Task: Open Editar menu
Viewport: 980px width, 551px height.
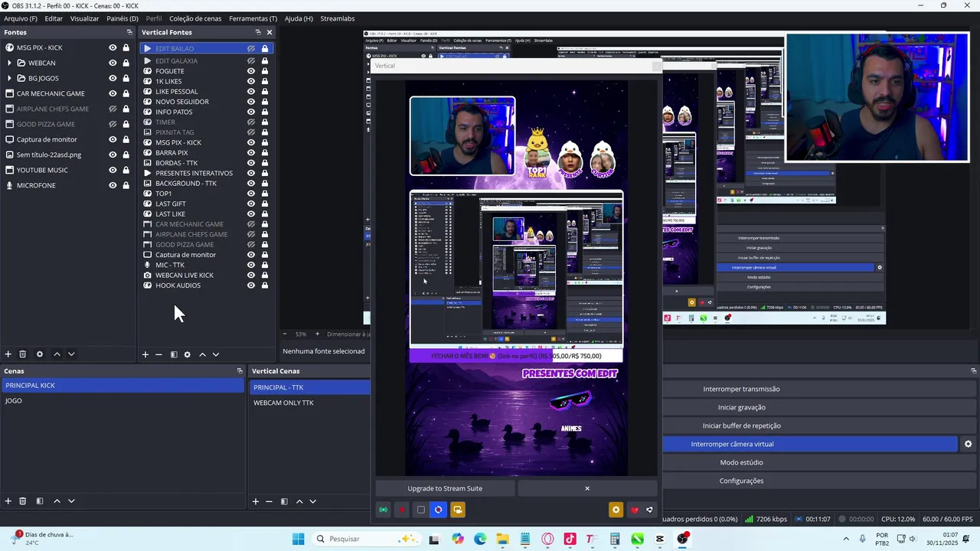Action: (x=54, y=18)
